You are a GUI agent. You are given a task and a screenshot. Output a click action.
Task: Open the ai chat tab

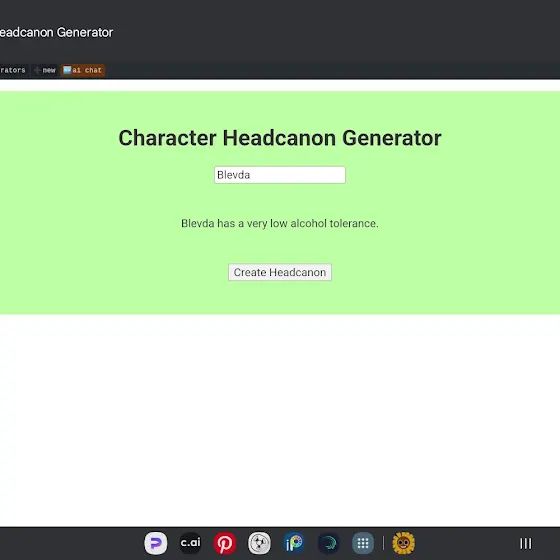[x=83, y=70]
